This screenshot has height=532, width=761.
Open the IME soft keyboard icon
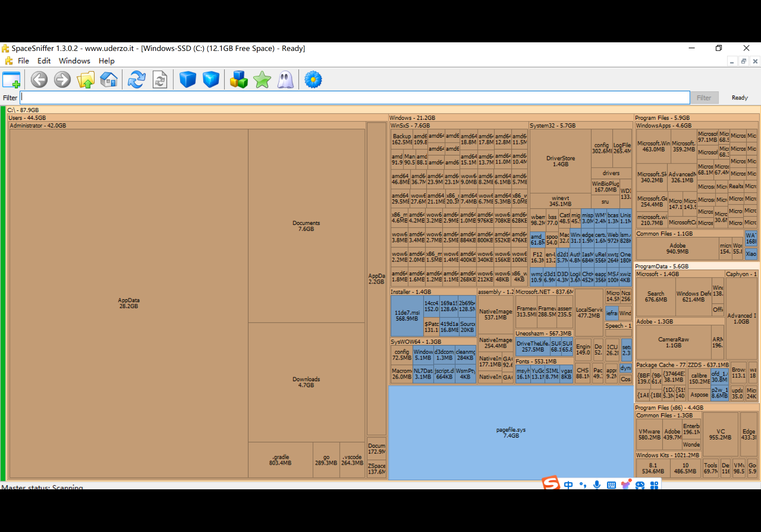(x=611, y=485)
